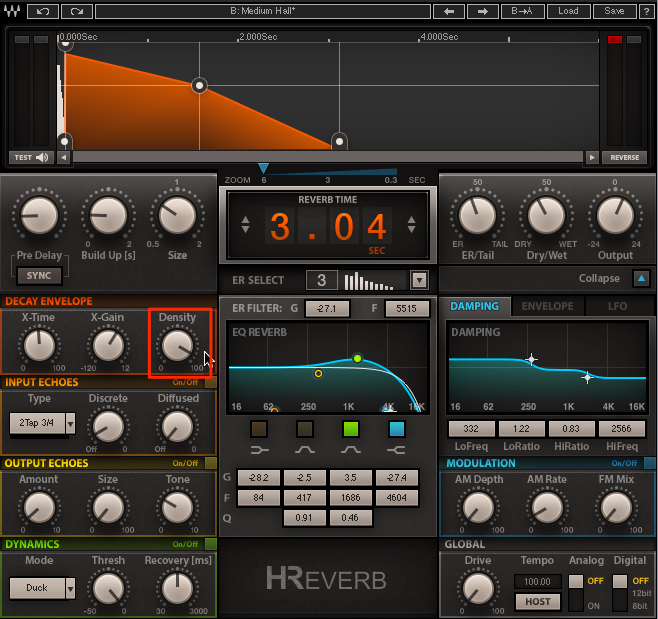Click the EQ frequency value 1686

[x=351, y=498]
